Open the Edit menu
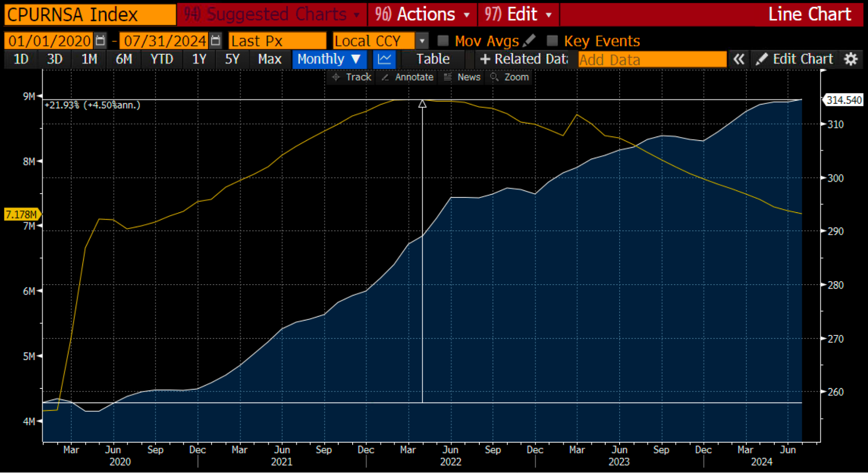The width and height of the screenshot is (868, 473). (518, 14)
